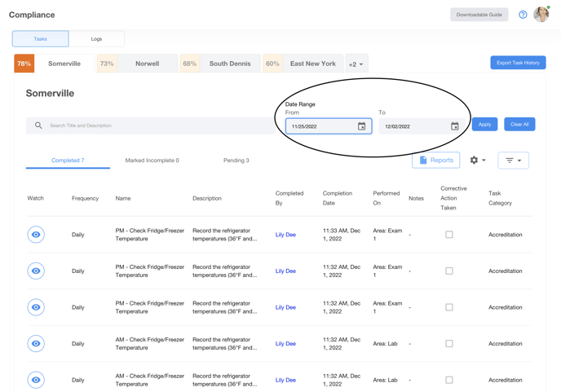Image resolution: width=561 pixels, height=392 pixels.
Task: Open Lily Dee link in first AM Lab row
Action: click(x=285, y=344)
